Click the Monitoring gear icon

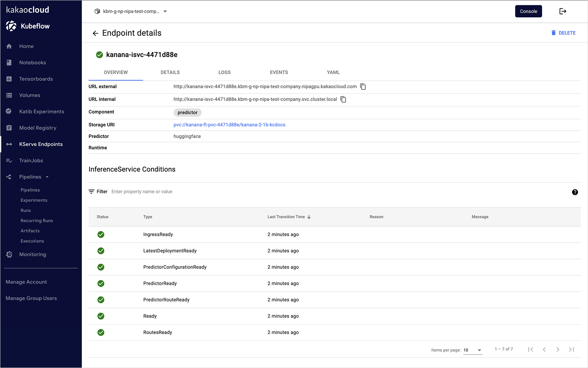9,254
